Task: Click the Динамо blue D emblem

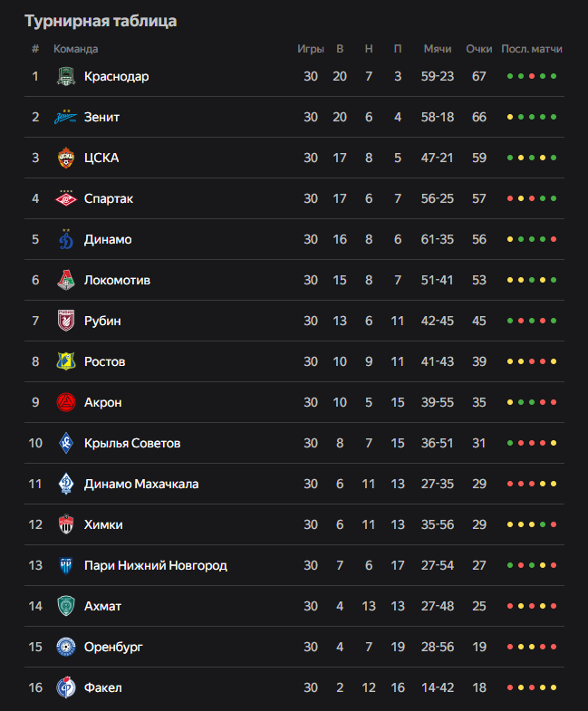Action: point(66,239)
